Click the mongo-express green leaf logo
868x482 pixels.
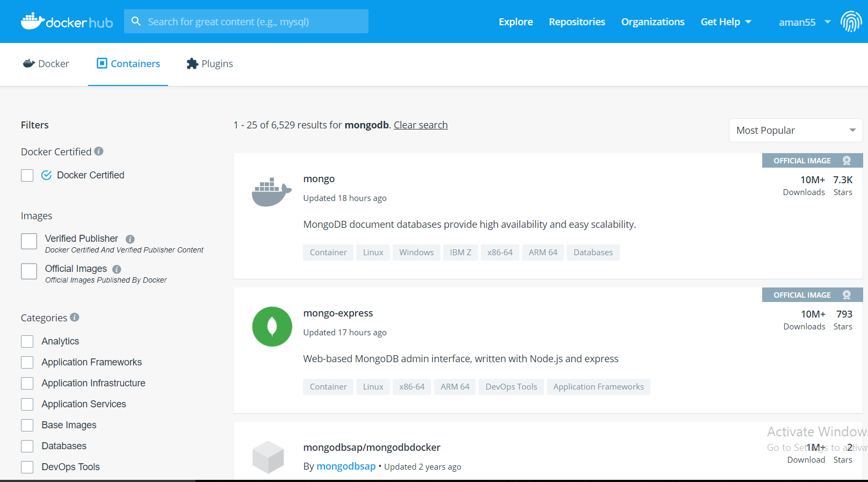(272, 327)
